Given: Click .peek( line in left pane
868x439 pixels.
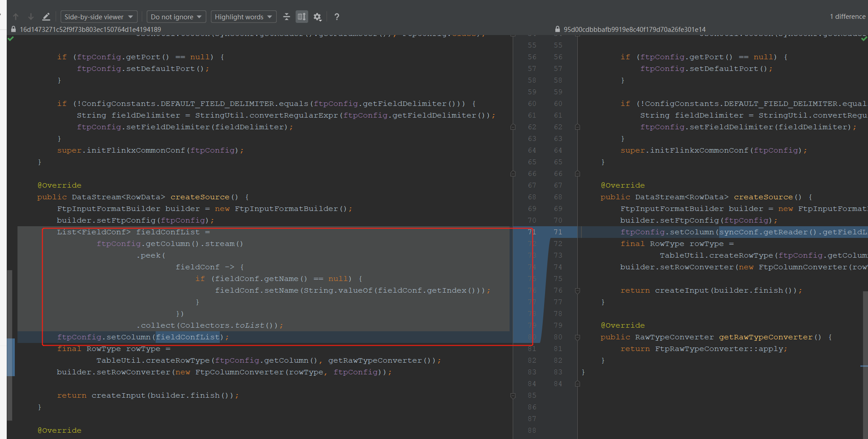Looking at the screenshot, I should pyautogui.click(x=151, y=255).
